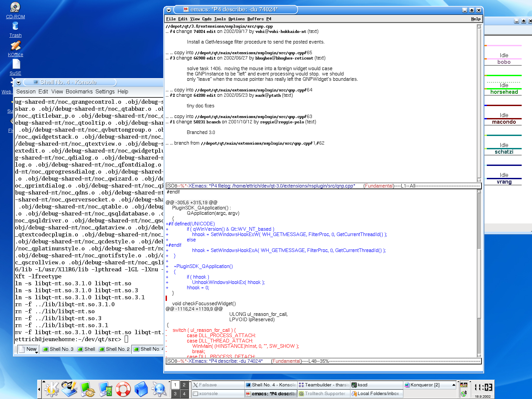532x399 pixels.
Task: Click the P4 filelog modeline in emacs
Action: (323, 186)
